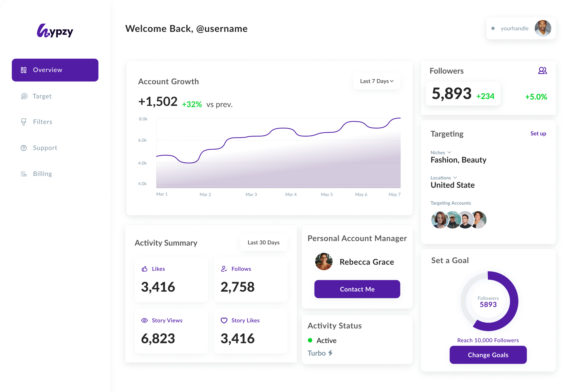This screenshot has width=567, height=392.
Task: Click the Targeting Set up link
Action: (538, 134)
